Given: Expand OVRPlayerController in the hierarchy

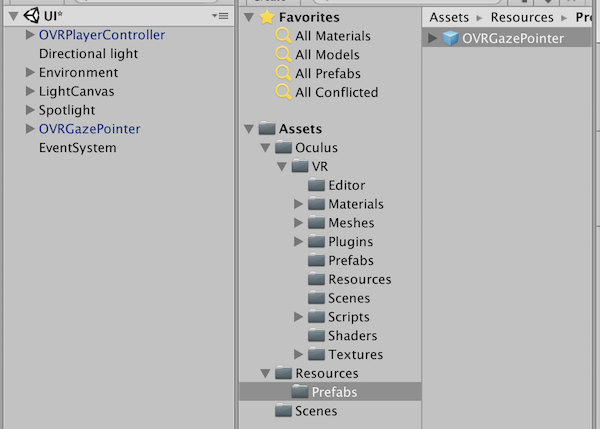Looking at the screenshot, I should tap(30, 35).
